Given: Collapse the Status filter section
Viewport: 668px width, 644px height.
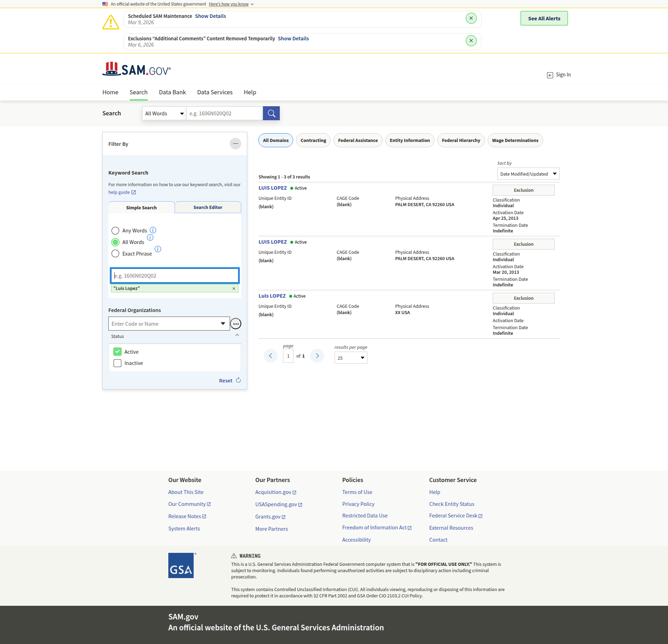Looking at the screenshot, I should pos(237,335).
